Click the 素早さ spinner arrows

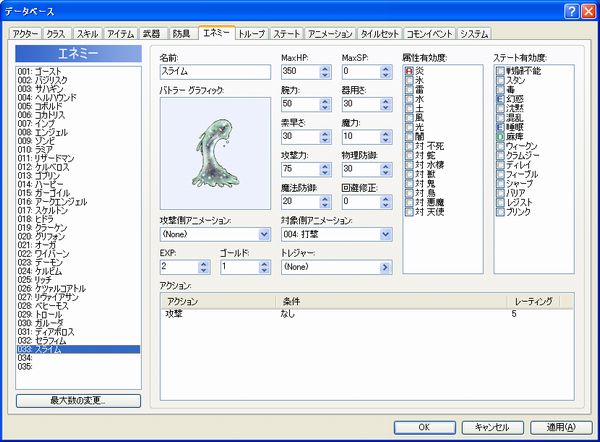[x=325, y=137]
